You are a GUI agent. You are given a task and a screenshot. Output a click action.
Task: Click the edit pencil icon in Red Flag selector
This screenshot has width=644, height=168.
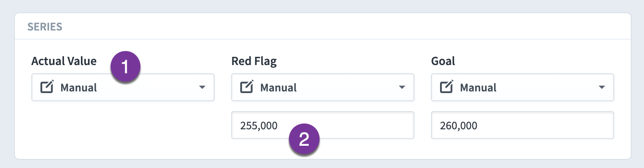tap(247, 87)
